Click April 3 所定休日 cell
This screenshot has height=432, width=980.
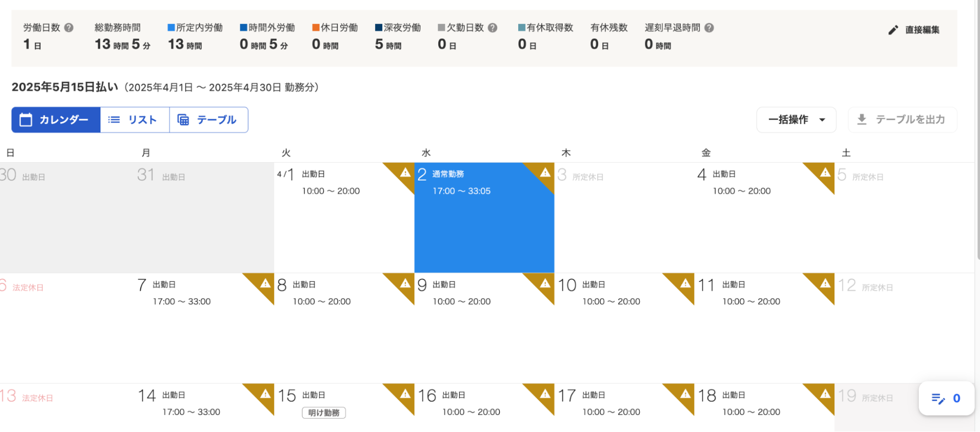pyautogui.click(x=625, y=218)
